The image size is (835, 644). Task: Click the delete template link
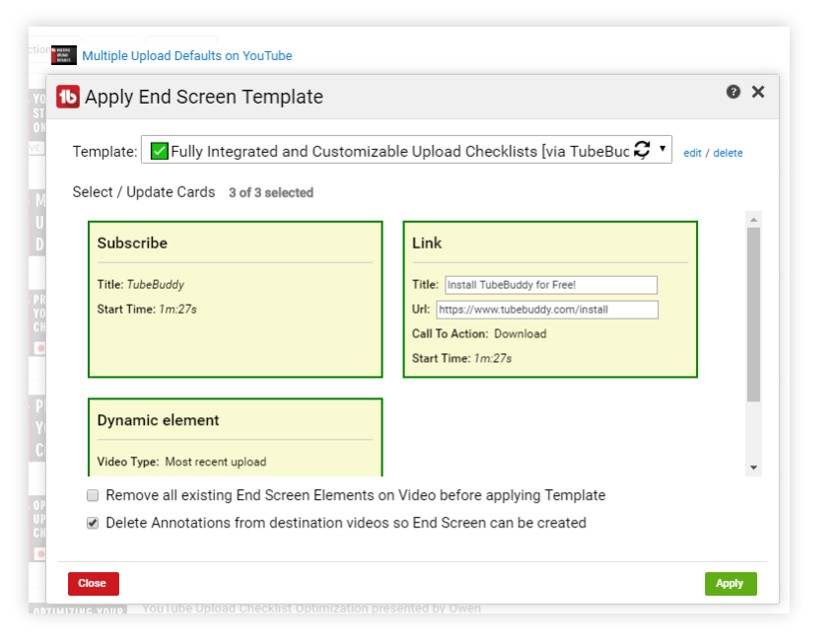coord(728,153)
